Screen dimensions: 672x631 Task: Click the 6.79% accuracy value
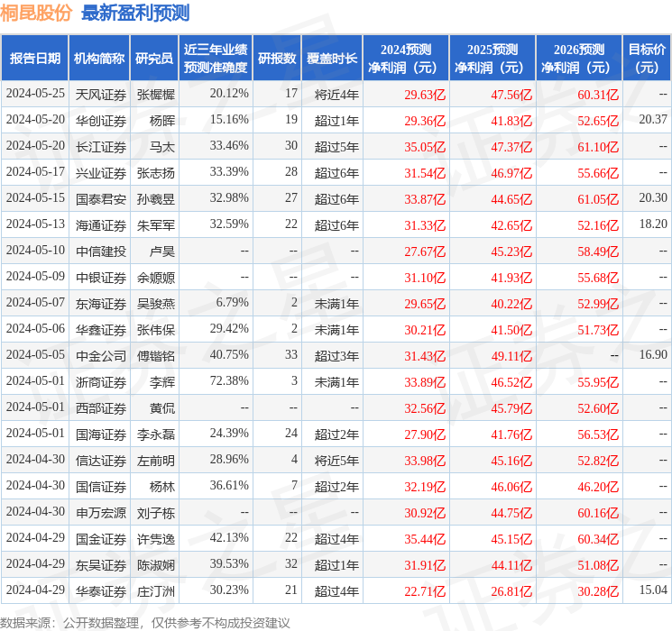pyautogui.click(x=233, y=303)
